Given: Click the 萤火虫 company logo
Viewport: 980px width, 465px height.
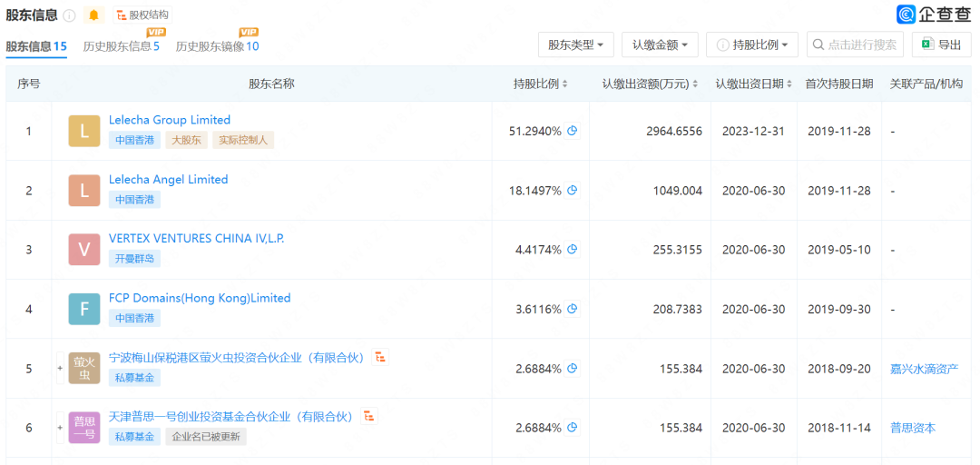Looking at the screenshot, I should tap(84, 369).
